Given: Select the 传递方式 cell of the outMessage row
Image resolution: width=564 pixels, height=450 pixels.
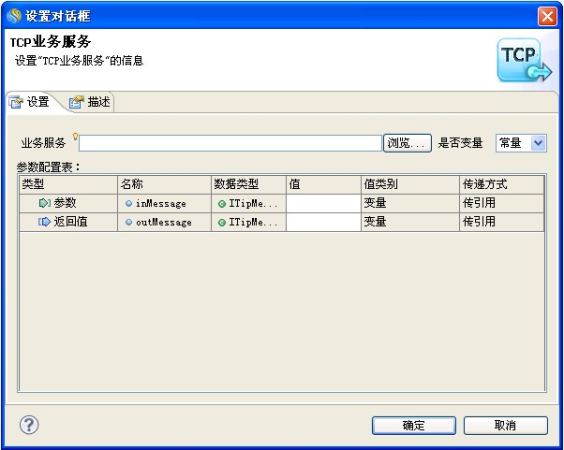Looking at the screenshot, I should click(x=501, y=222).
